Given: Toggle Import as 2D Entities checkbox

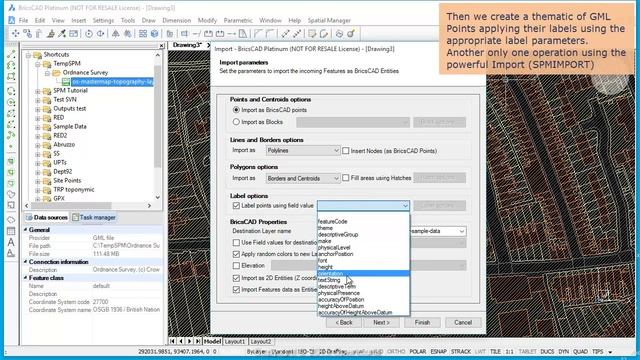Looking at the screenshot, I should [236, 278].
